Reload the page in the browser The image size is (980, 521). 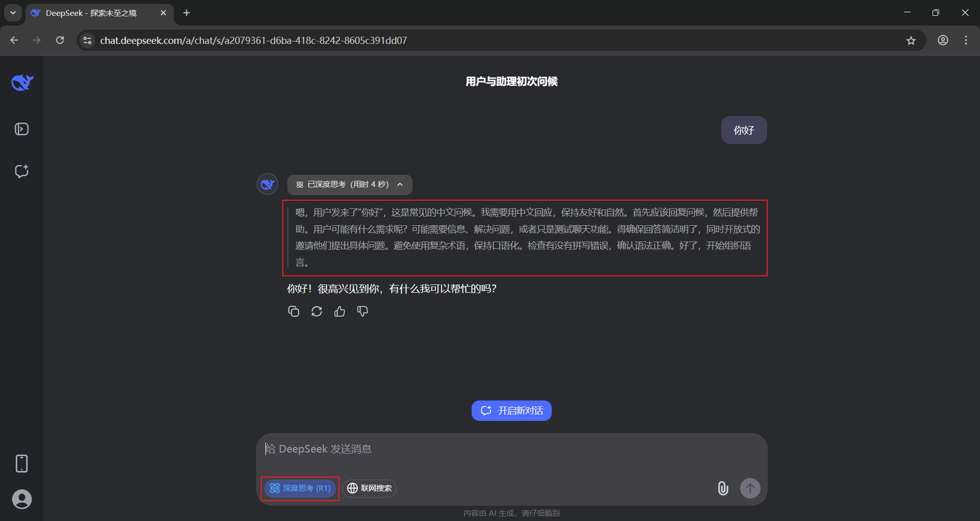(60, 40)
